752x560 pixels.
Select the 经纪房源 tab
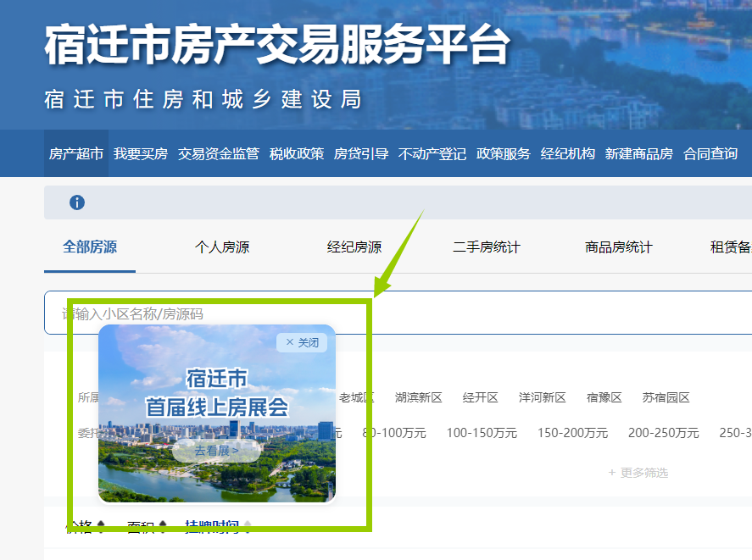tap(354, 247)
